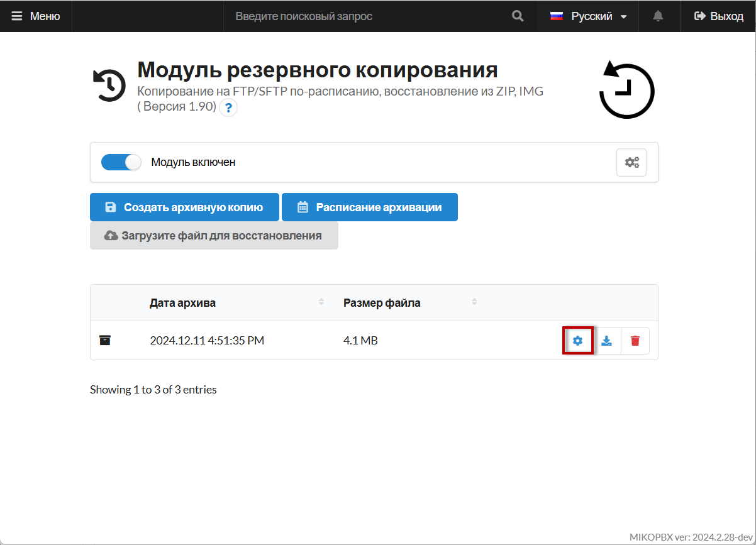Click Создать архивную копию button
The width and height of the screenshot is (756, 545).
[184, 207]
